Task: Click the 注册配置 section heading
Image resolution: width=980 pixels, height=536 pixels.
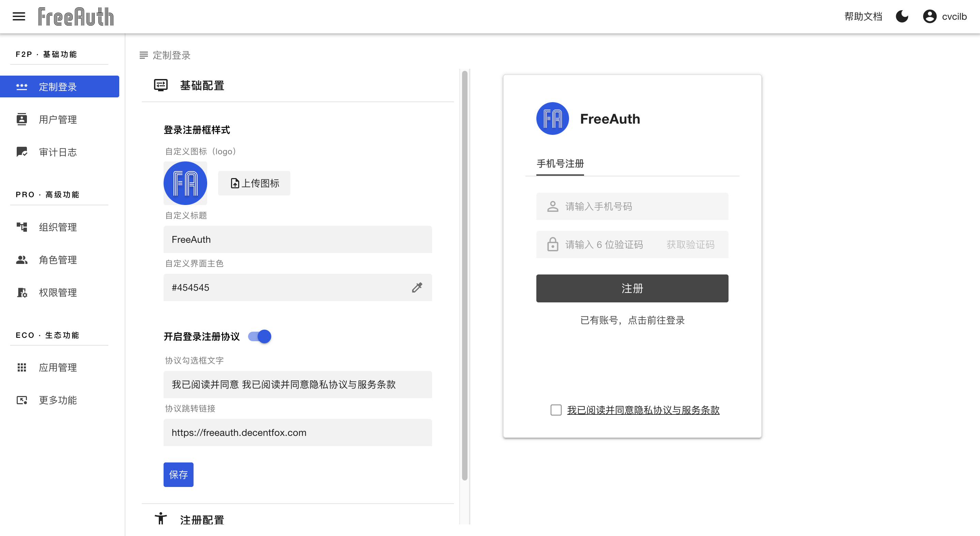Action: click(202, 520)
